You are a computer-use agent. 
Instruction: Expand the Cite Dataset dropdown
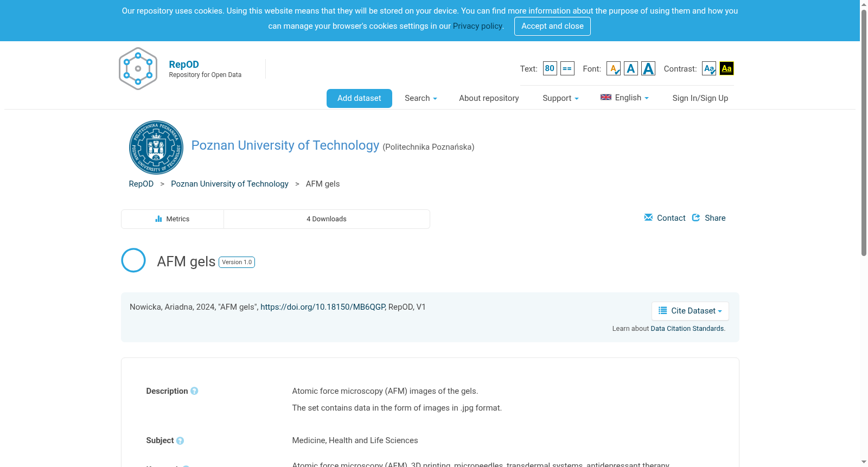click(x=690, y=311)
